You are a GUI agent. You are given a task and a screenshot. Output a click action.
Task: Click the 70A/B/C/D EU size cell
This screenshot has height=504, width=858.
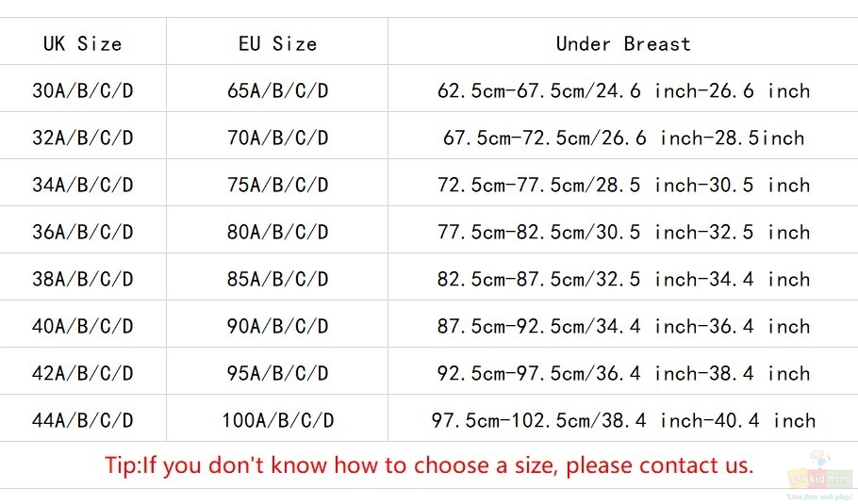click(277, 138)
